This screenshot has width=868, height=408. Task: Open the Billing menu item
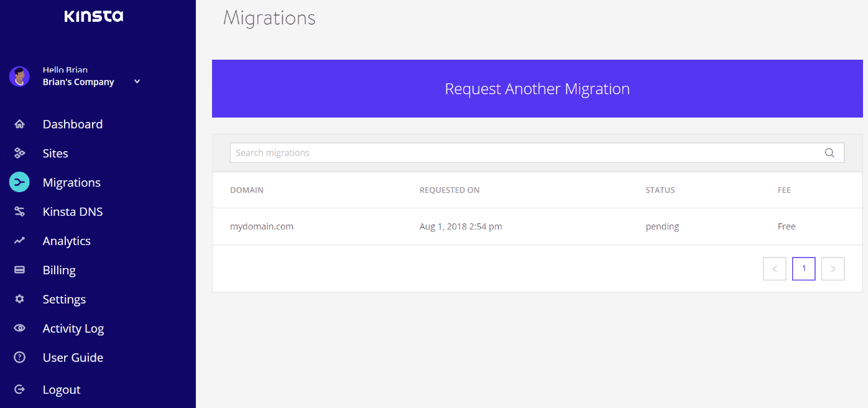59,270
